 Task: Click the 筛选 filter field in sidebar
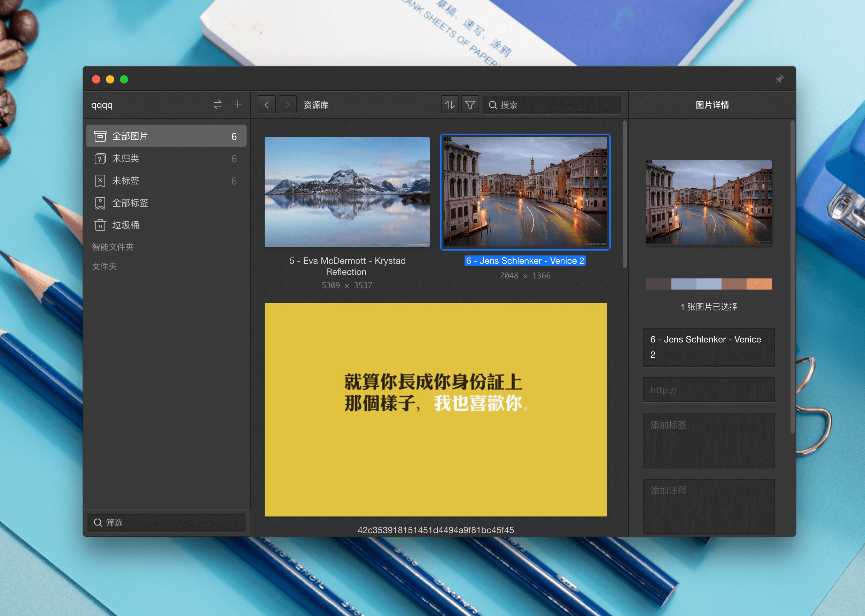tap(166, 522)
